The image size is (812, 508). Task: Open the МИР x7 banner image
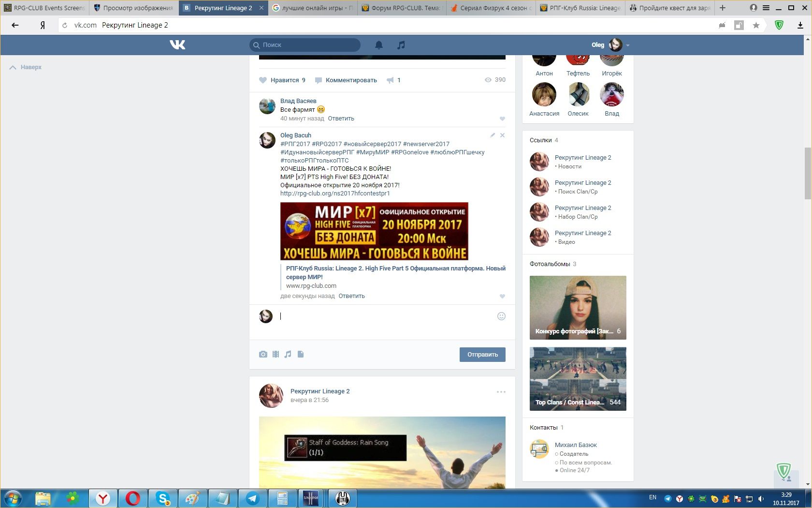(x=374, y=231)
